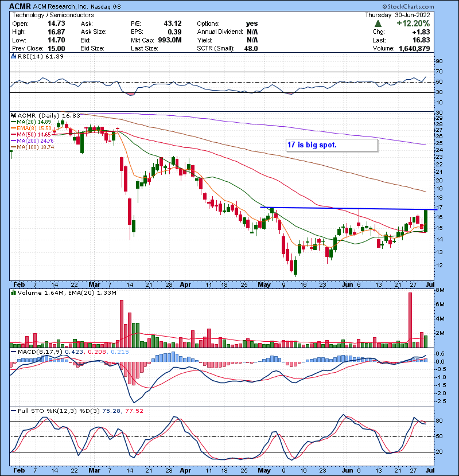Click the Low price 14.70
Screen dimensions: 459x476
tap(56, 40)
